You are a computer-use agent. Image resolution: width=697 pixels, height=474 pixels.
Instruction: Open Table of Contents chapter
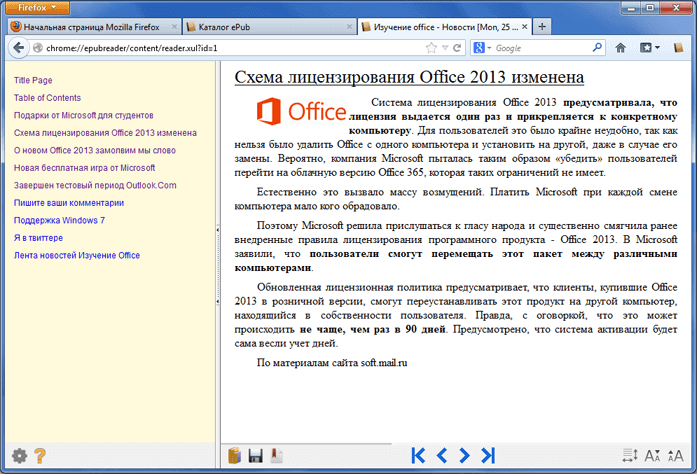(47, 98)
